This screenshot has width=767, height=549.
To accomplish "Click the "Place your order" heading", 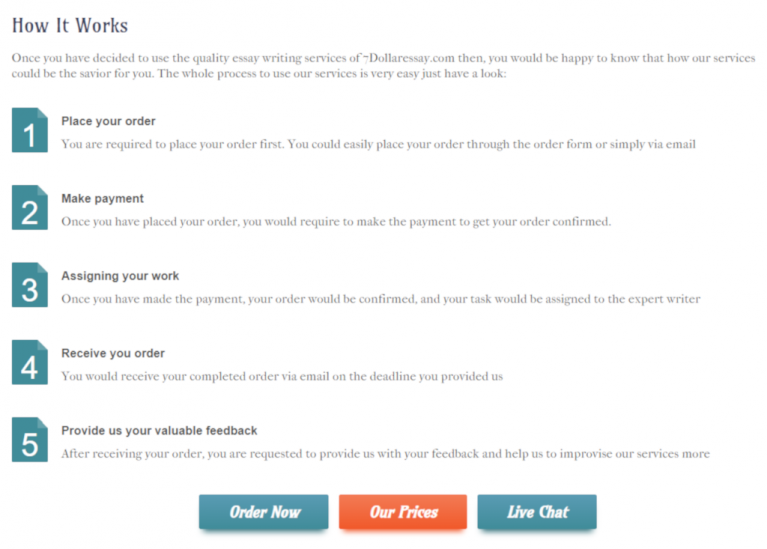I will pos(108,121).
